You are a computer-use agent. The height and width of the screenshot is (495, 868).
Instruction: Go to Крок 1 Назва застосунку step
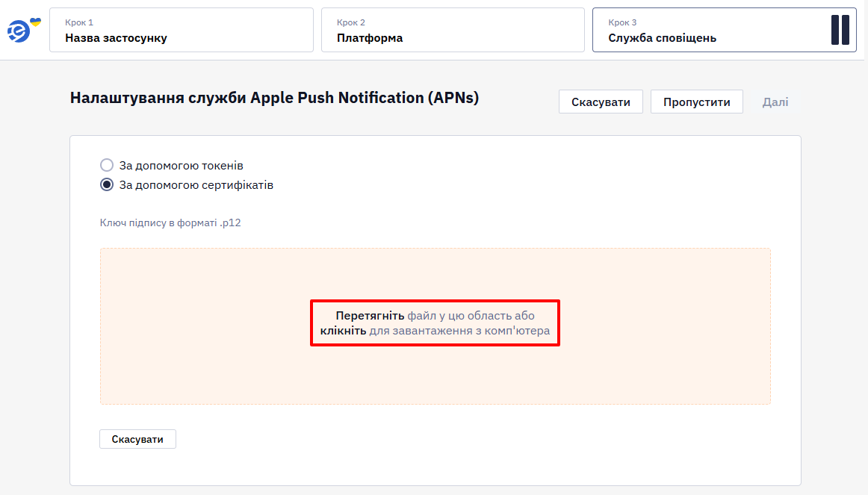pyautogui.click(x=182, y=30)
